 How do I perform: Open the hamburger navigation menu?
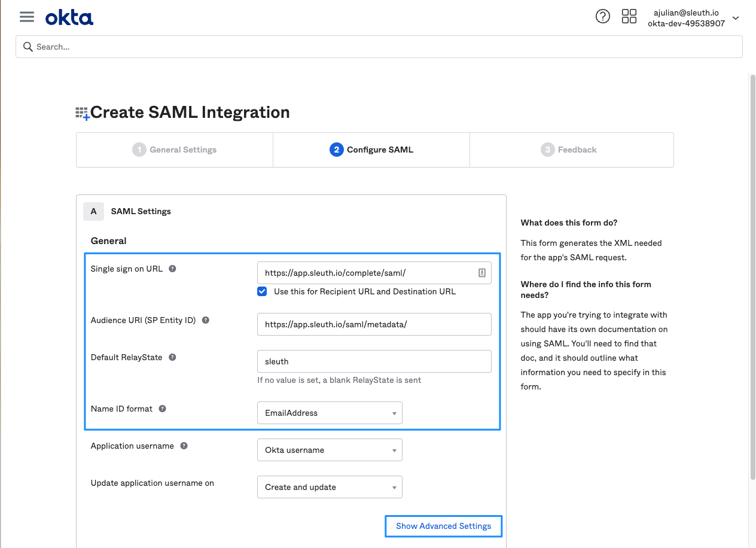[27, 17]
